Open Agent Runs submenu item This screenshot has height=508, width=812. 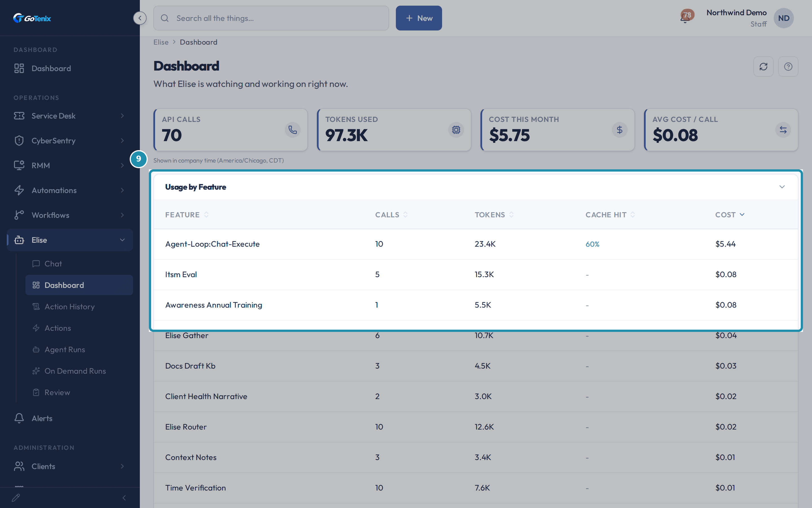(x=79, y=350)
